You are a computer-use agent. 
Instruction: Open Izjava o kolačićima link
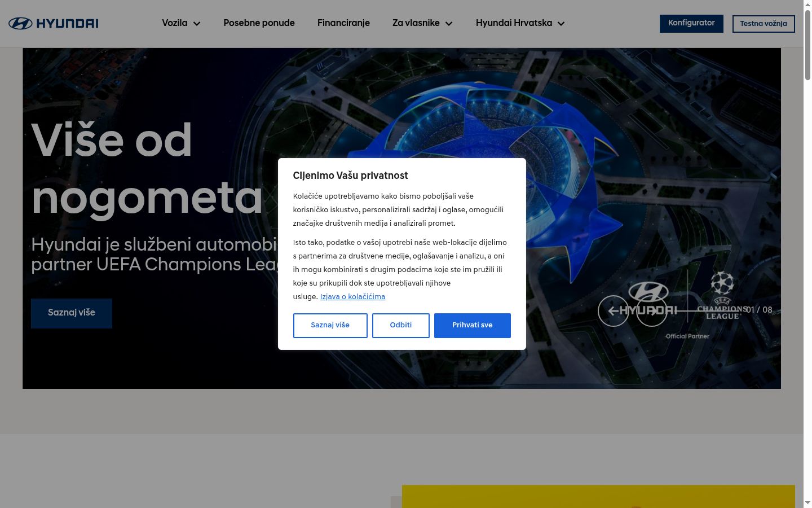352,297
